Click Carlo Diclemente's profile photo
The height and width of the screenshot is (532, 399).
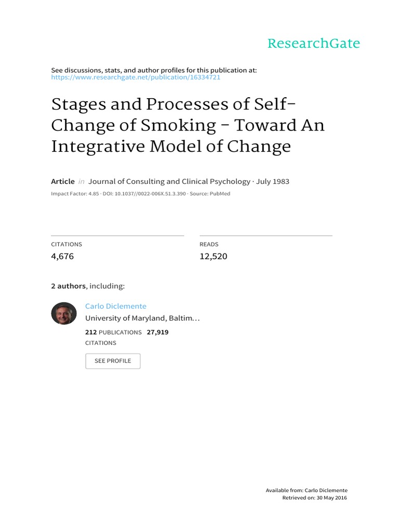[x=64, y=313]
